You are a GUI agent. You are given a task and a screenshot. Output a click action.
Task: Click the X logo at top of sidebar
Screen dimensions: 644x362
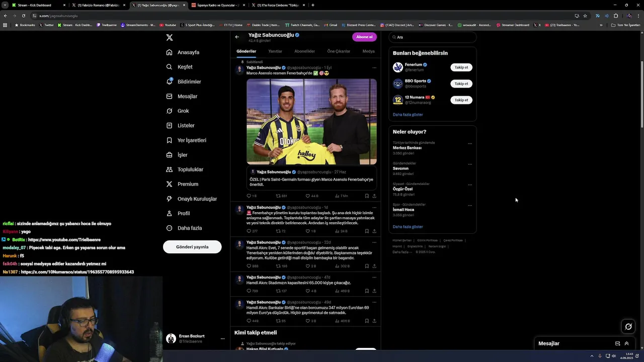tap(170, 37)
